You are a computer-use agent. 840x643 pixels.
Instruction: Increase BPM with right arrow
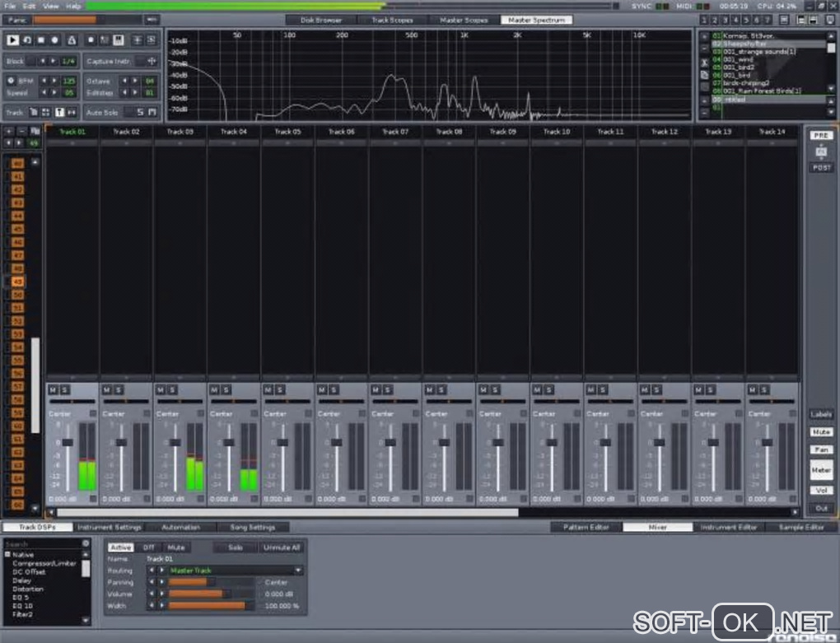point(54,81)
